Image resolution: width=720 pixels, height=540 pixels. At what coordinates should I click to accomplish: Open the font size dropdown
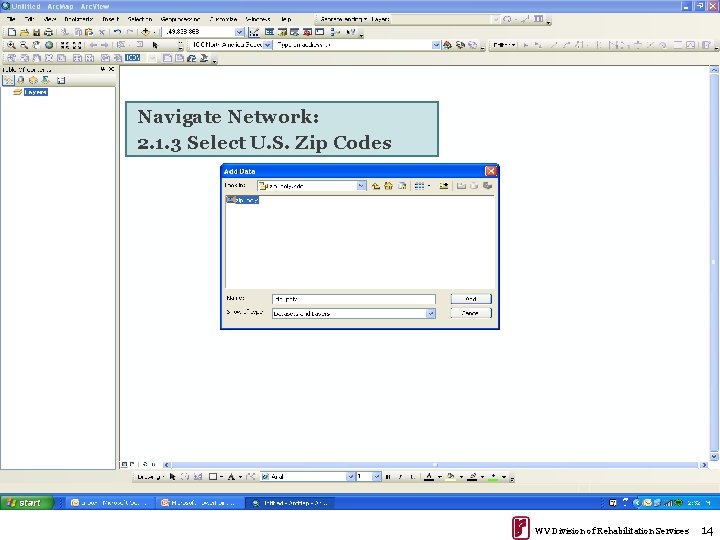point(377,477)
